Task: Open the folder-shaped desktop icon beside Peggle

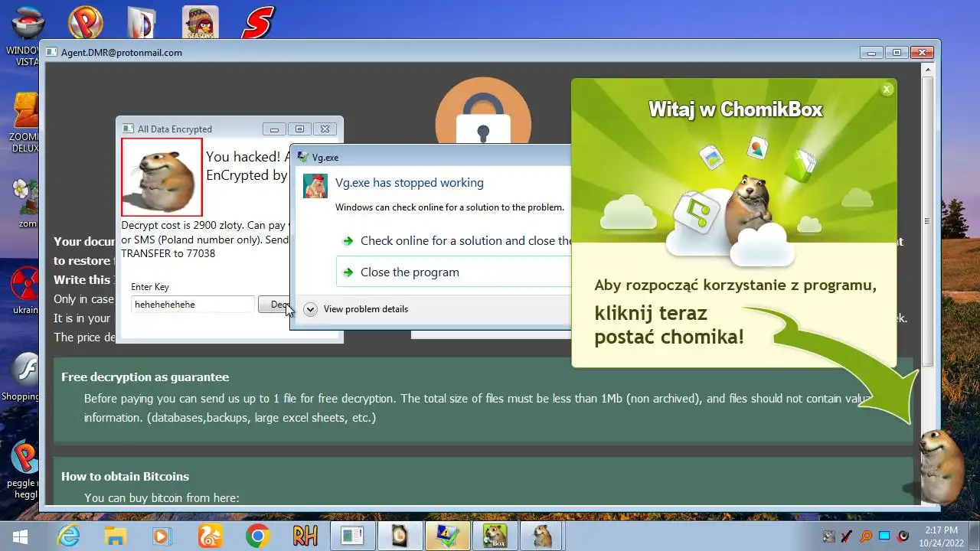Action: point(142,21)
